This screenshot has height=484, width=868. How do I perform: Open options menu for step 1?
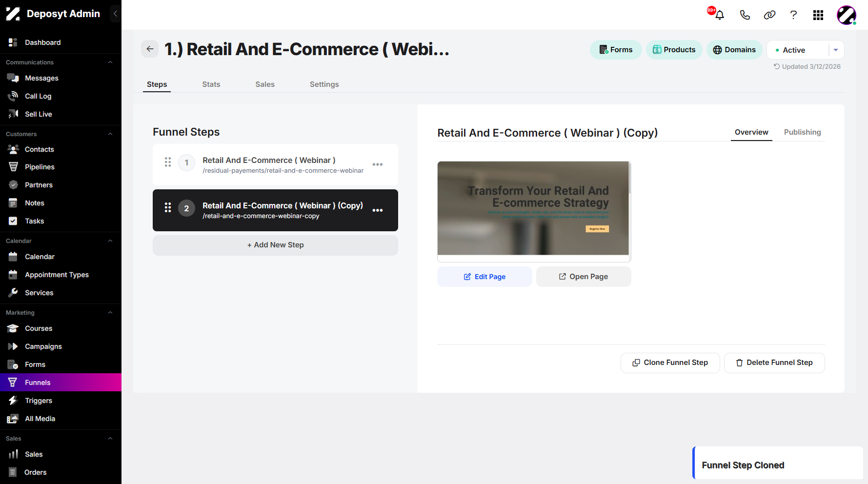click(378, 164)
